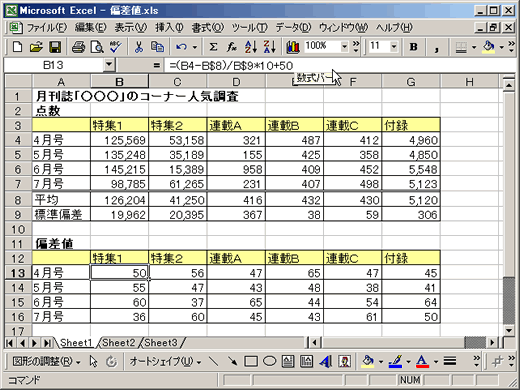520x390 pixels.
Task: Switch to the Sheet2 tab
Action: tap(119, 343)
